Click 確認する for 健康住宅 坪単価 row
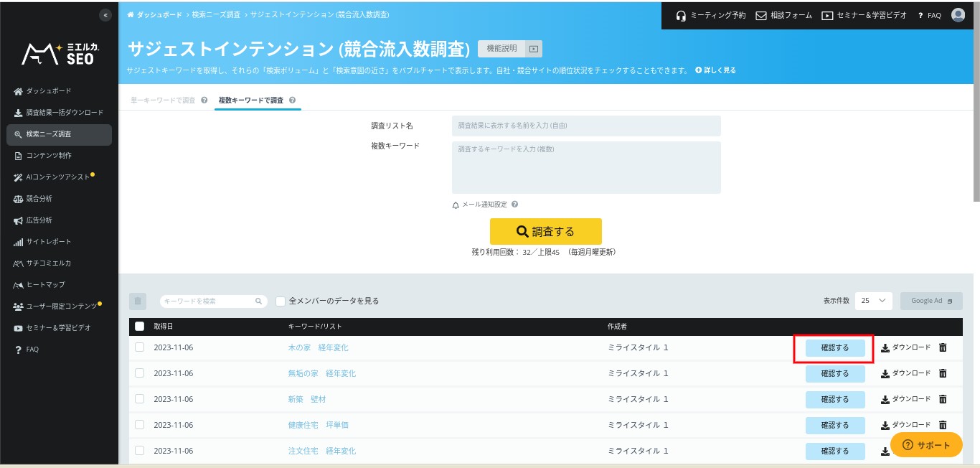Viewport: 980px width, 468px height. (x=834, y=425)
